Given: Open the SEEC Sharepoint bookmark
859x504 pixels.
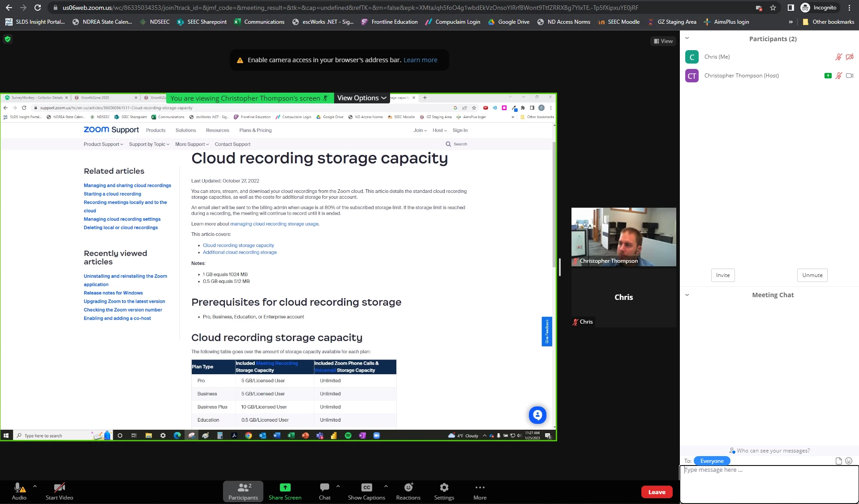Looking at the screenshot, I should click(x=202, y=22).
